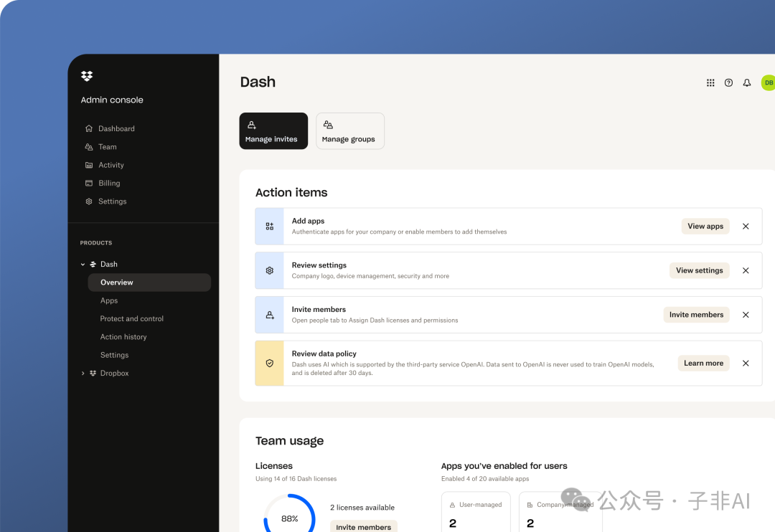Select Apps under Dash
The width and height of the screenshot is (775, 532).
click(109, 301)
